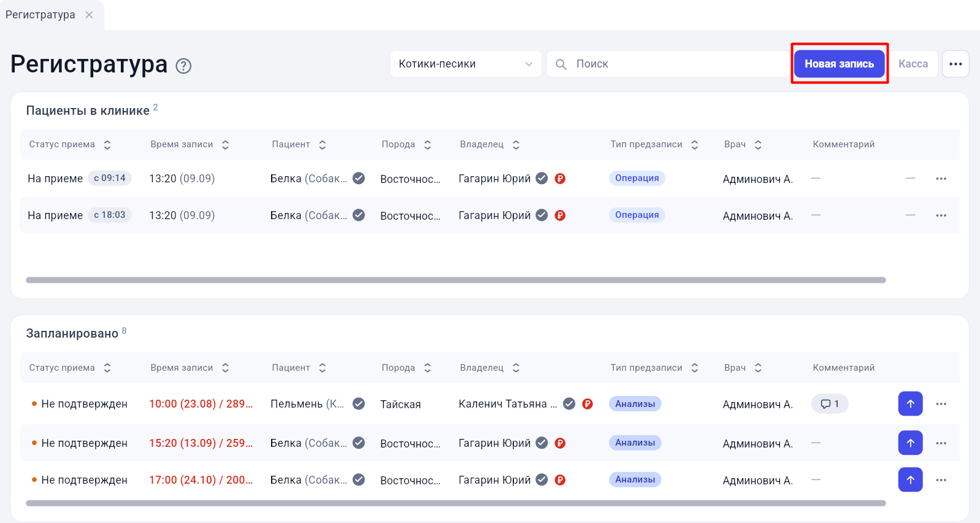Click the Новая запись button
980x523 pixels.
(x=839, y=64)
